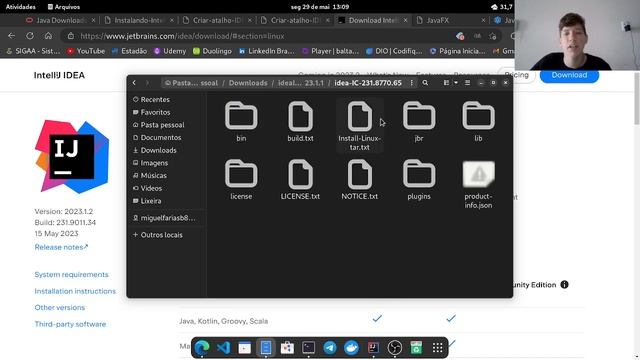Launch Microsoft Edge from the dock
The width and height of the screenshot is (640, 360).
coord(202,348)
